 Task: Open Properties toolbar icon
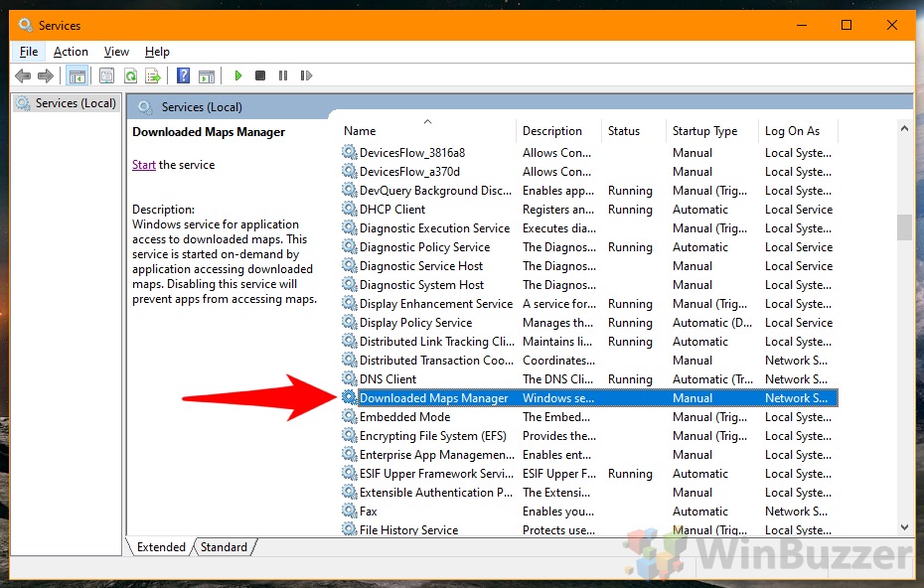click(x=106, y=76)
